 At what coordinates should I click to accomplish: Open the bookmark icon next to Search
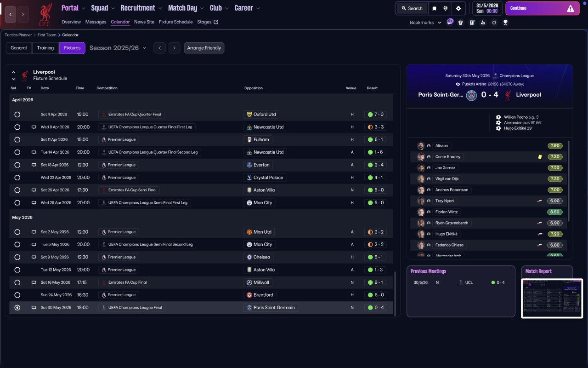point(434,8)
